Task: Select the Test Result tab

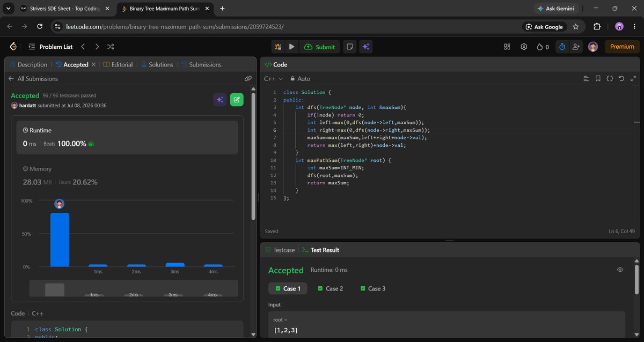Action: pos(320,250)
